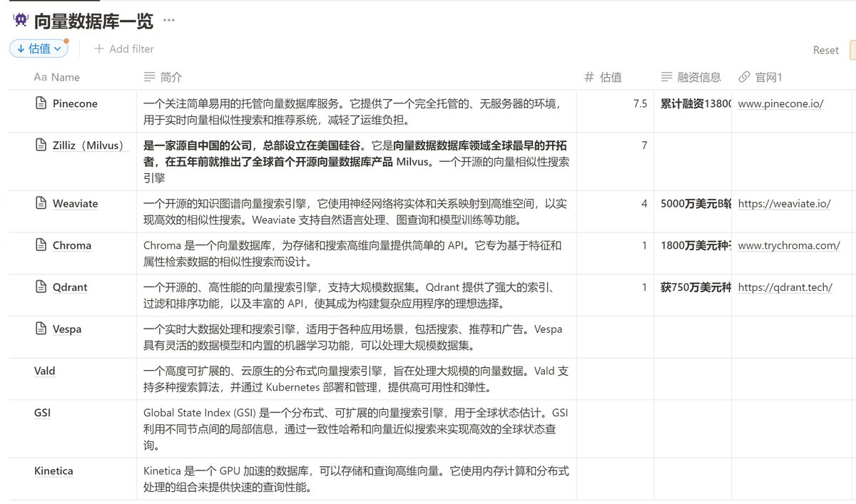
Task: Click the 获750万美元 funding cell
Action: [x=692, y=295]
